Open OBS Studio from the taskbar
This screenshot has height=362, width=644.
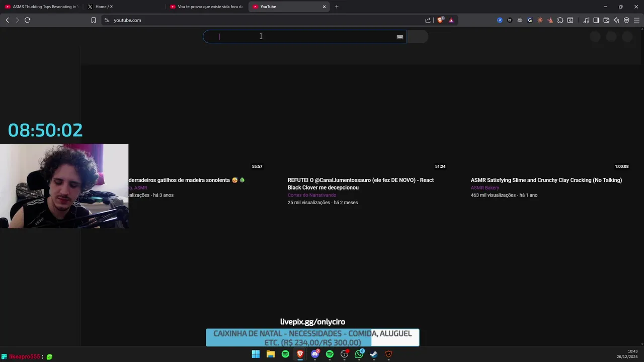[345, 354]
